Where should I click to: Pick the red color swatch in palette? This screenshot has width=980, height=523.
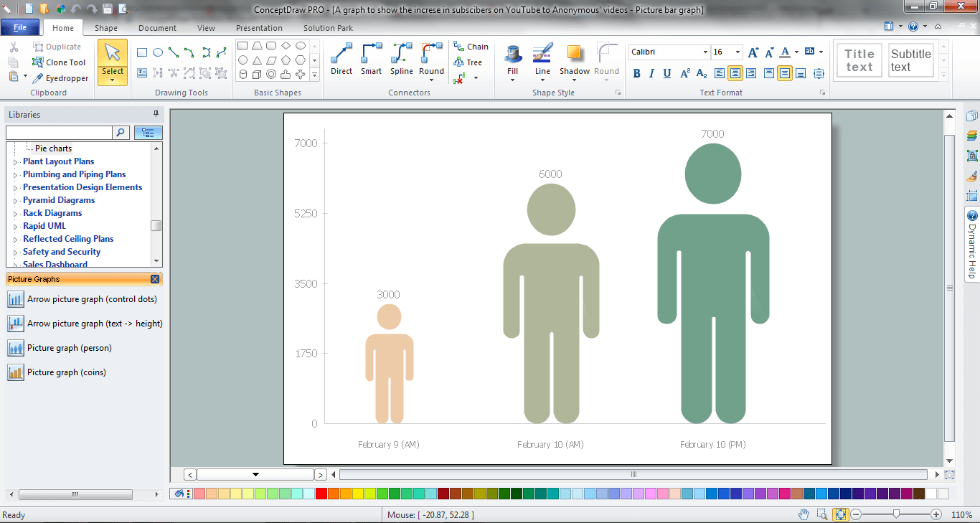[321, 494]
